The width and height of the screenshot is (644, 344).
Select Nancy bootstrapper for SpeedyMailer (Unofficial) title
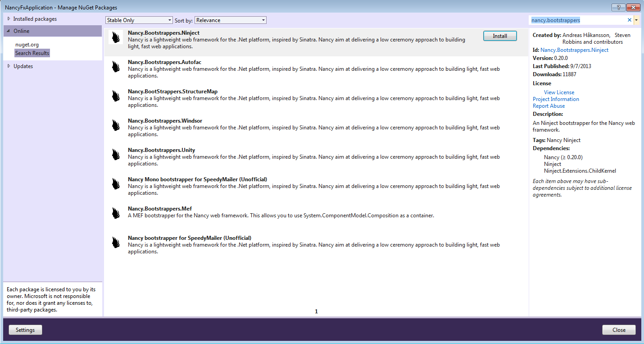(x=190, y=238)
